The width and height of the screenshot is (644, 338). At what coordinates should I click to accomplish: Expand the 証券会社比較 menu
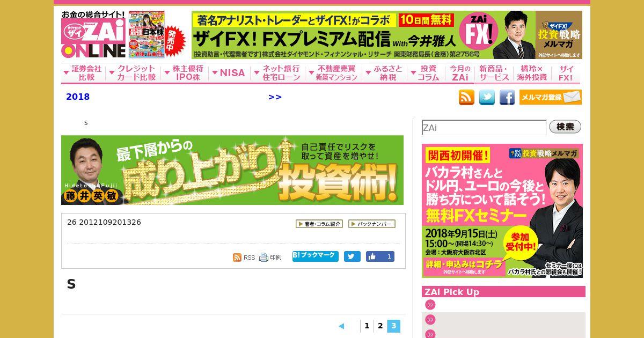click(x=83, y=73)
